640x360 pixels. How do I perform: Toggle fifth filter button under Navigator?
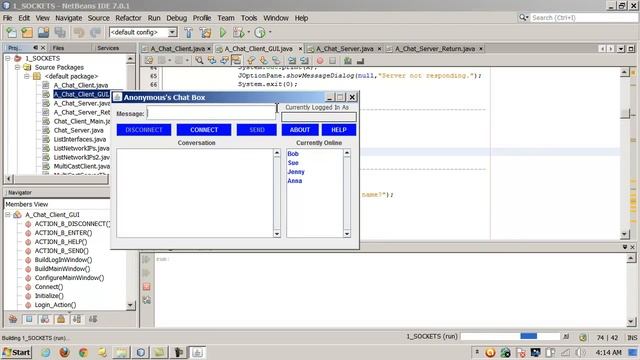pos(77,319)
